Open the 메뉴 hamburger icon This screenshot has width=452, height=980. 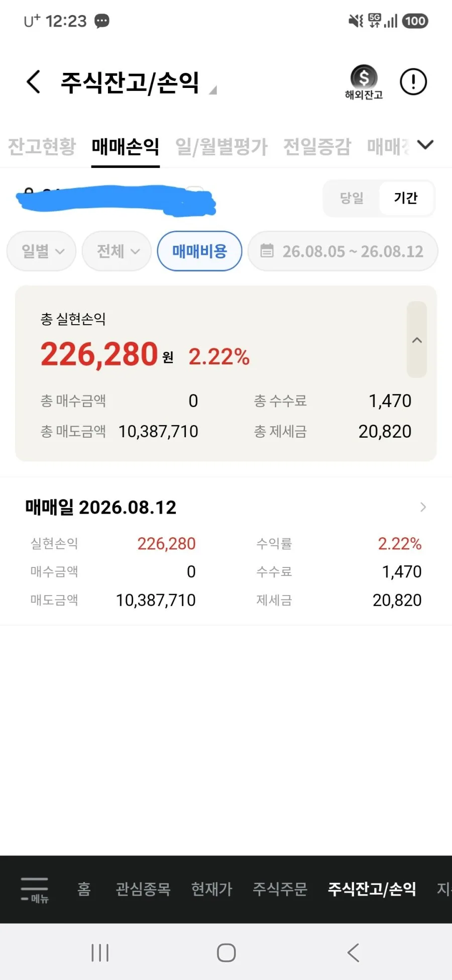pos(35,890)
